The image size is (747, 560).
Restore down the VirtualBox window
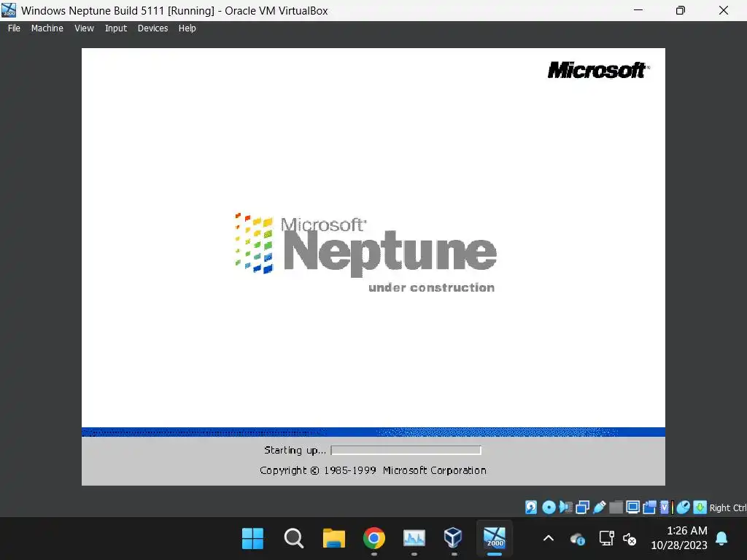click(x=681, y=10)
